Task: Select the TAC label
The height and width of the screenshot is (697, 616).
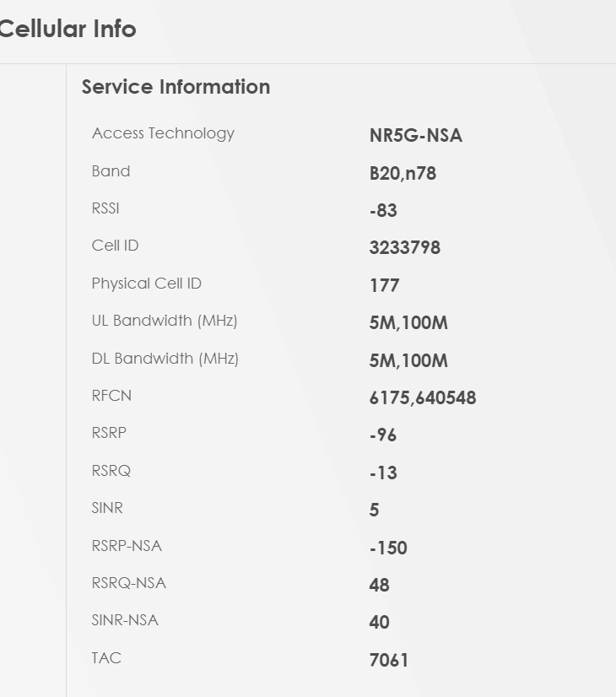Action: (x=106, y=657)
